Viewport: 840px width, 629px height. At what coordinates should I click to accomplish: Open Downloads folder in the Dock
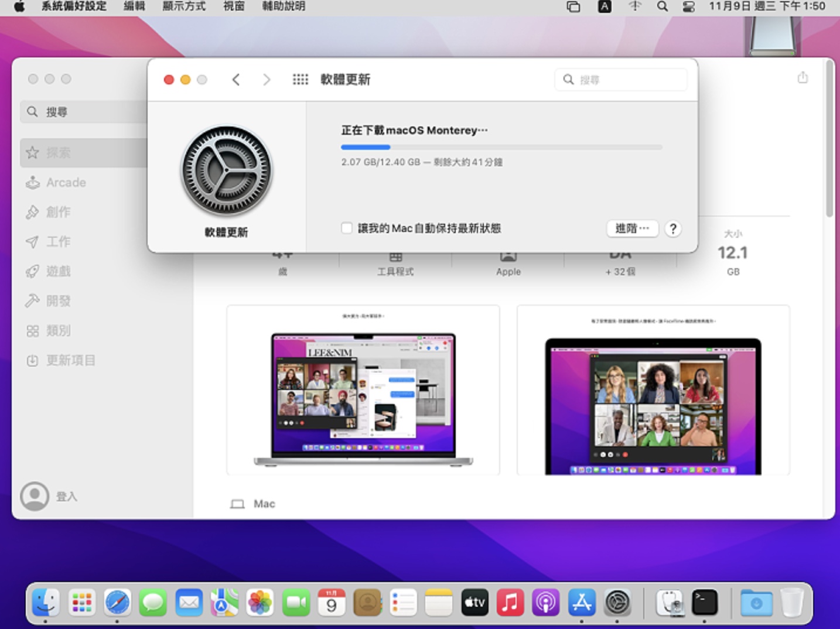(x=756, y=602)
